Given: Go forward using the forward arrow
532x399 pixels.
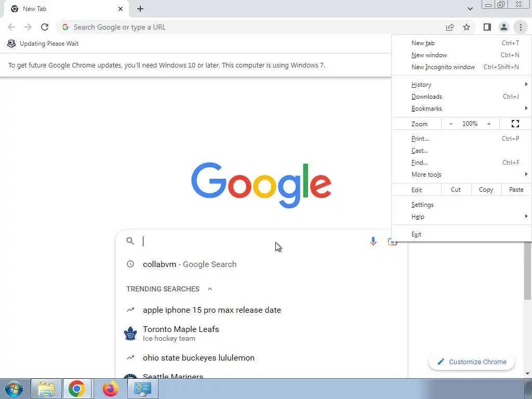Looking at the screenshot, I should click(28, 27).
